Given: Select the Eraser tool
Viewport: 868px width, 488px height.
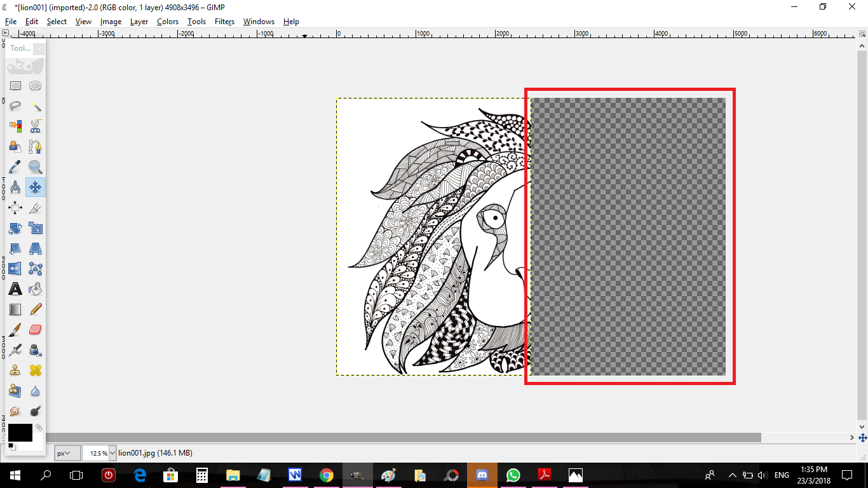Looking at the screenshot, I should (x=36, y=330).
